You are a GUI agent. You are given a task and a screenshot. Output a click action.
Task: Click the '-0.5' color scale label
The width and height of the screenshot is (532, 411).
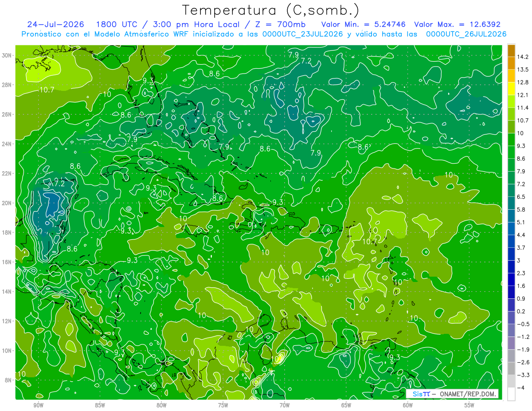pyautogui.click(x=523, y=324)
